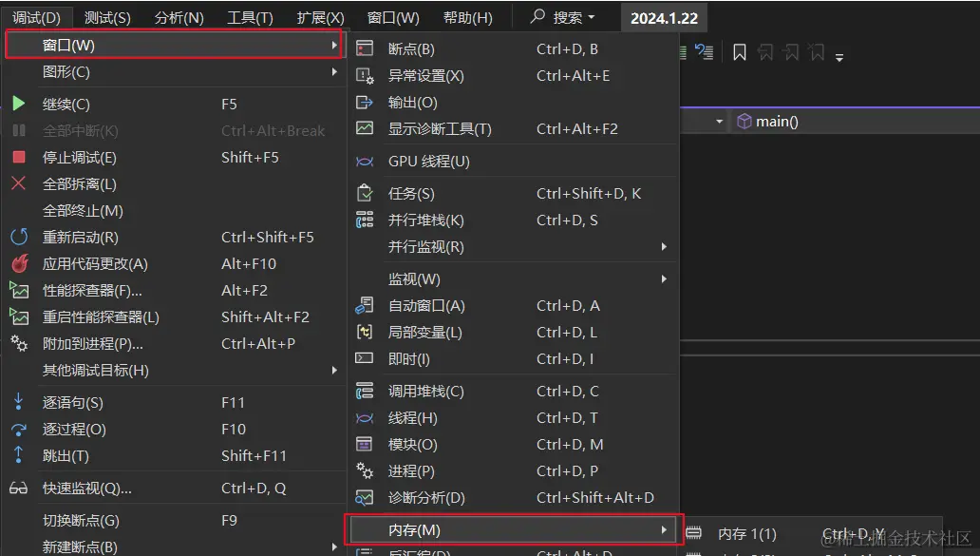Expand the 图形(C) submenu arrow
980x556 pixels.
(x=334, y=72)
